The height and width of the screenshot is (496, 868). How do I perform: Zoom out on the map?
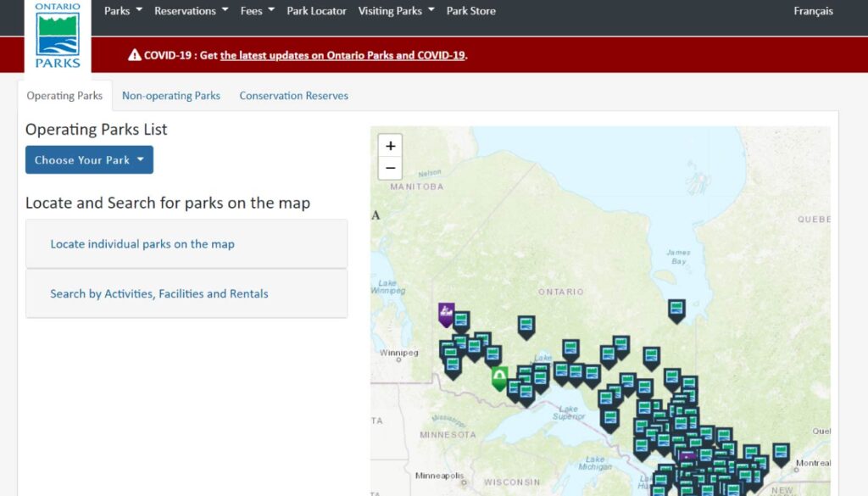point(390,168)
